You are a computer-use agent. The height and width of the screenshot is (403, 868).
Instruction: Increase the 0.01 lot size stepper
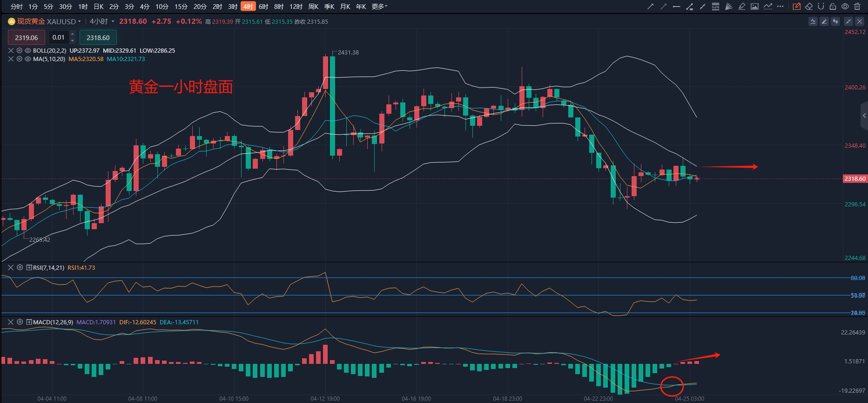click(x=72, y=35)
